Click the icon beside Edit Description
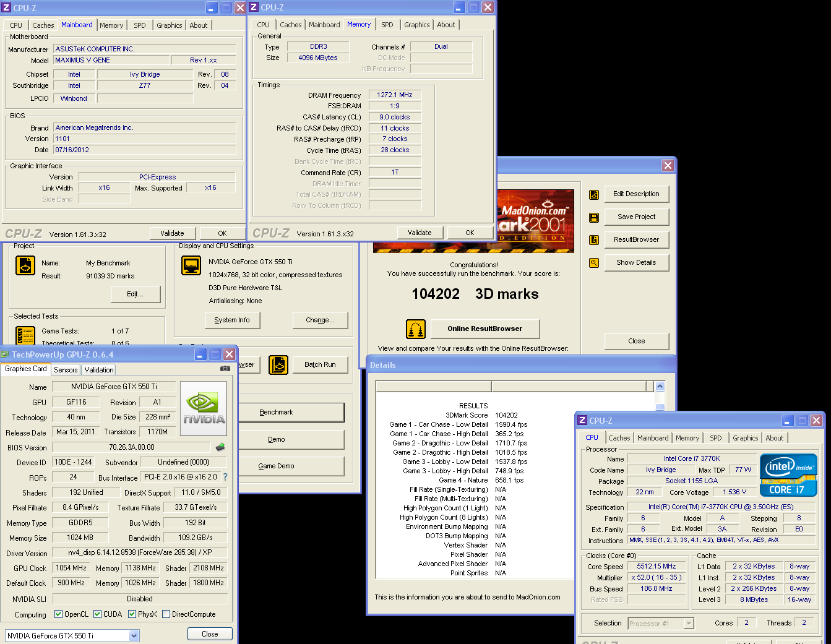Image resolution: width=831 pixels, height=644 pixels. (x=594, y=195)
